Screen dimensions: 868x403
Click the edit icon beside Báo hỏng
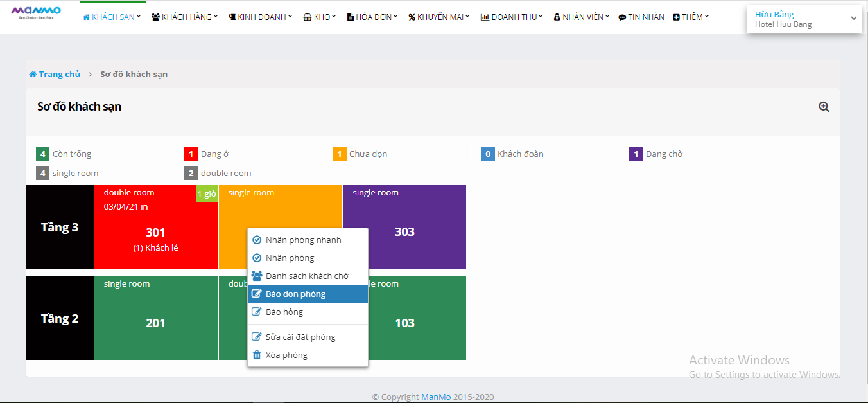tap(257, 312)
